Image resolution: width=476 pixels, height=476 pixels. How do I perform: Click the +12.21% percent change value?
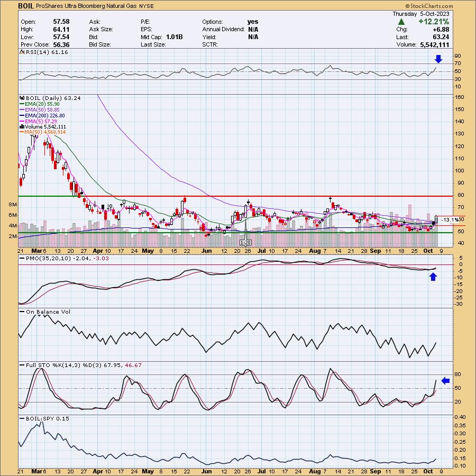(434, 22)
